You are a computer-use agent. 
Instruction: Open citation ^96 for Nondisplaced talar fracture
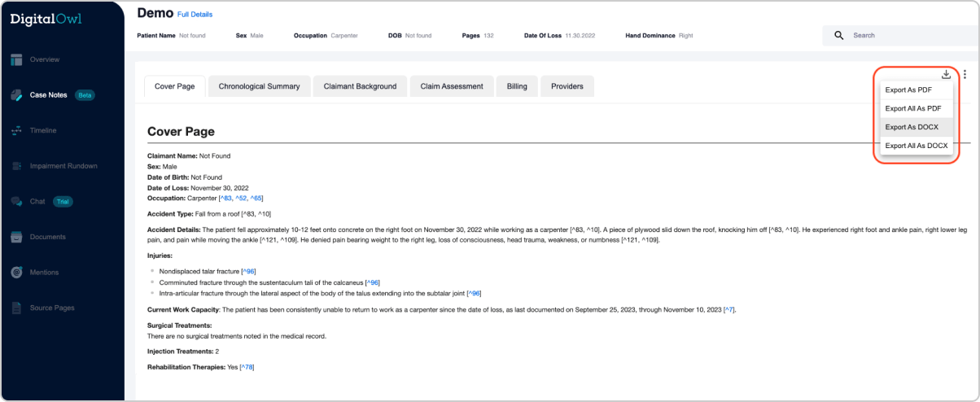[x=249, y=271]
